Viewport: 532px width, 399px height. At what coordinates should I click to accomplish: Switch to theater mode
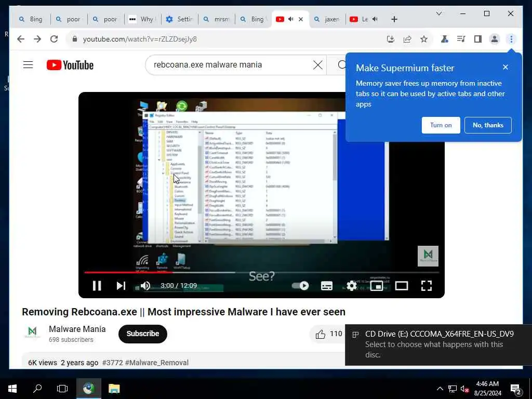coord(402,286)
